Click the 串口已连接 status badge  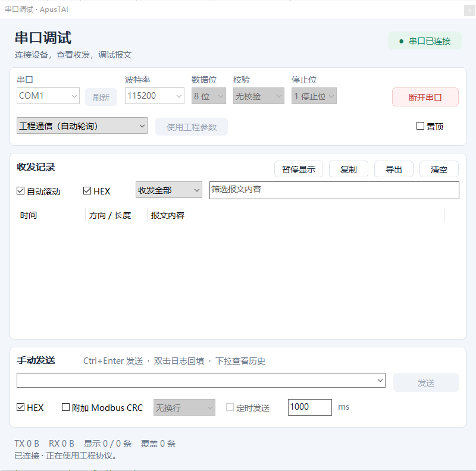pos(425,40)
